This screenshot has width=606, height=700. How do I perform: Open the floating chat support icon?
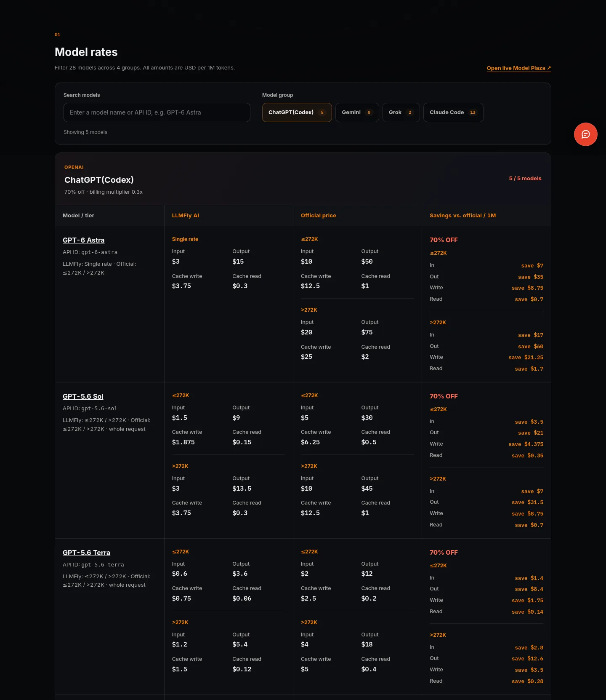pos(585,134)
